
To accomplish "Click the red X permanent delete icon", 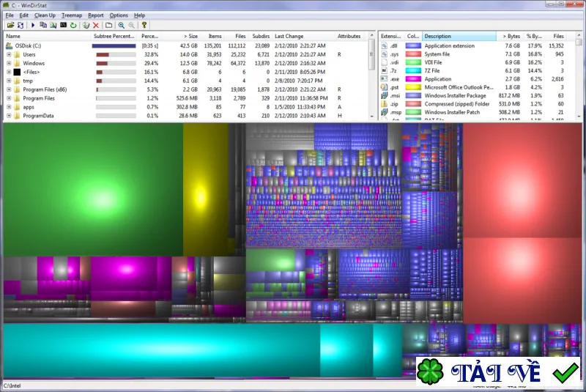I will [96, 25].
